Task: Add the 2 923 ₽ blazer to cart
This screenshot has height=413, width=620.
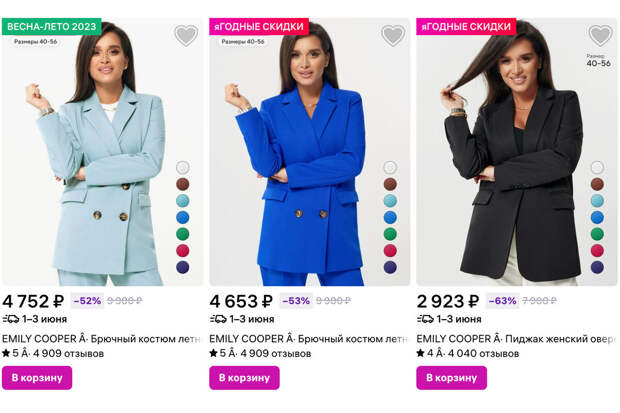Action: pos(451,378)
